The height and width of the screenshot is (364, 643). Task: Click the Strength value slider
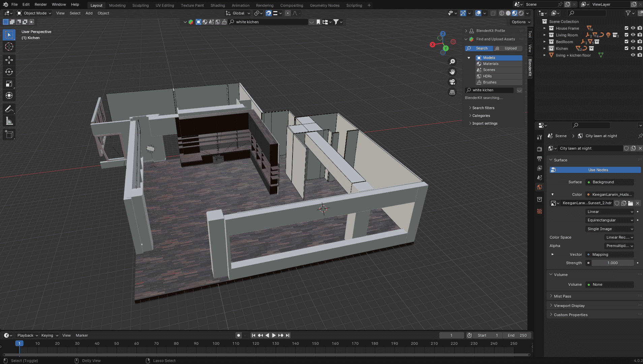[x=612, y=263]
